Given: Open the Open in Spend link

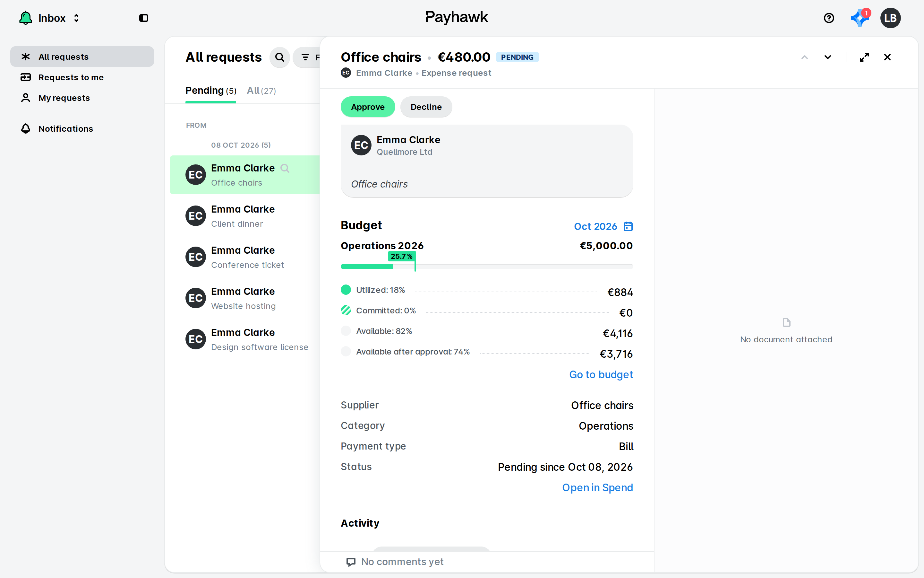Looking at the screenshot, I should point(597,488).
